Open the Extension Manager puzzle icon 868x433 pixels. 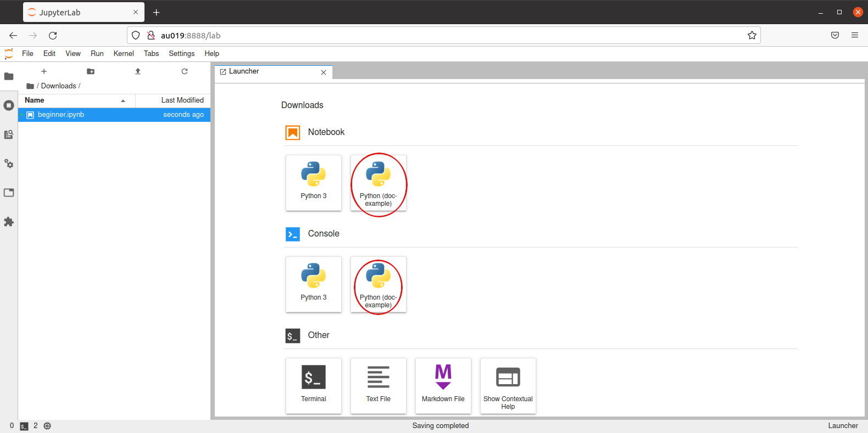9,222
